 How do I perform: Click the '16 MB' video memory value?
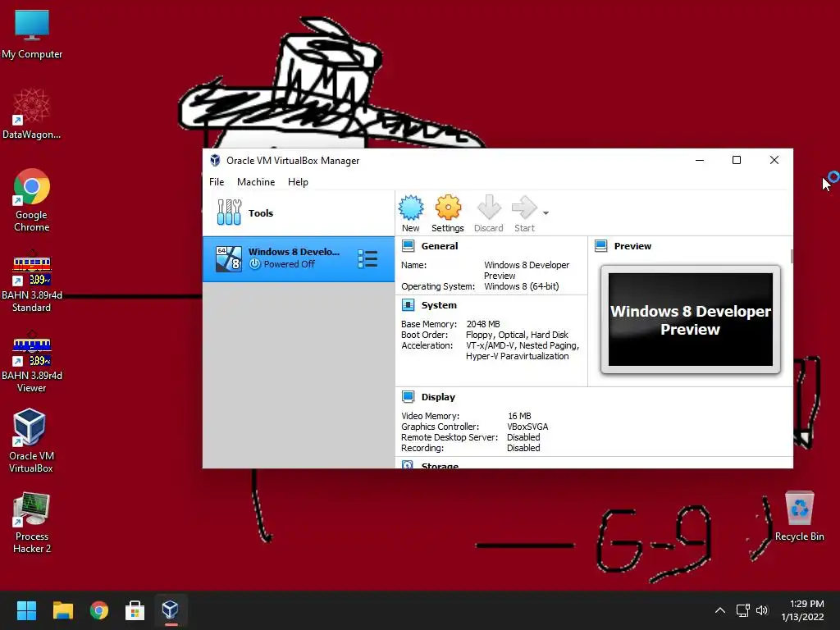point(519,416)
